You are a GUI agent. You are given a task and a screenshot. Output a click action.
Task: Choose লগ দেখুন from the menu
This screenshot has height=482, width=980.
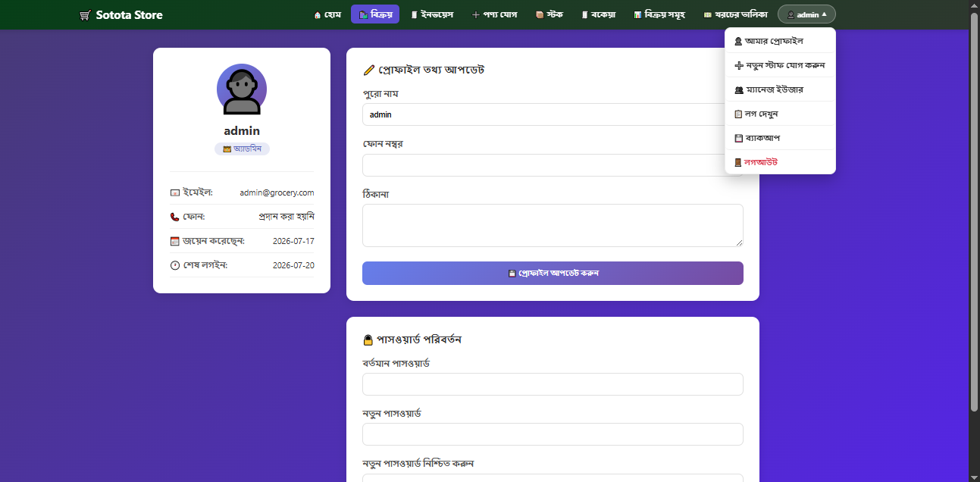pos(780,114)
